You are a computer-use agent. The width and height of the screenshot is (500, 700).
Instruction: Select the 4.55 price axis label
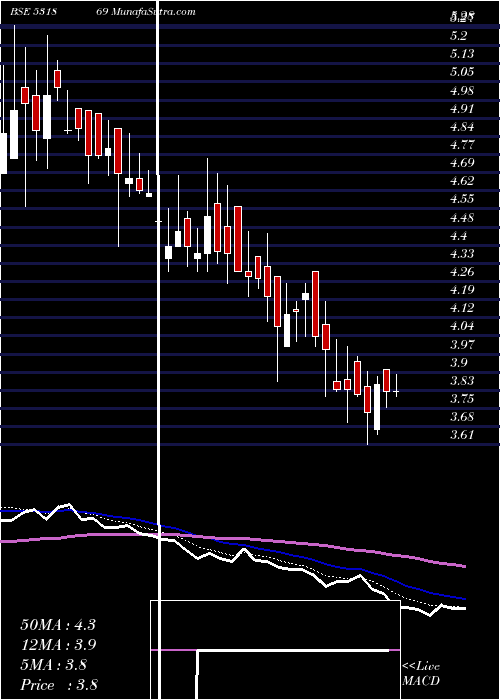pos(462,199)
